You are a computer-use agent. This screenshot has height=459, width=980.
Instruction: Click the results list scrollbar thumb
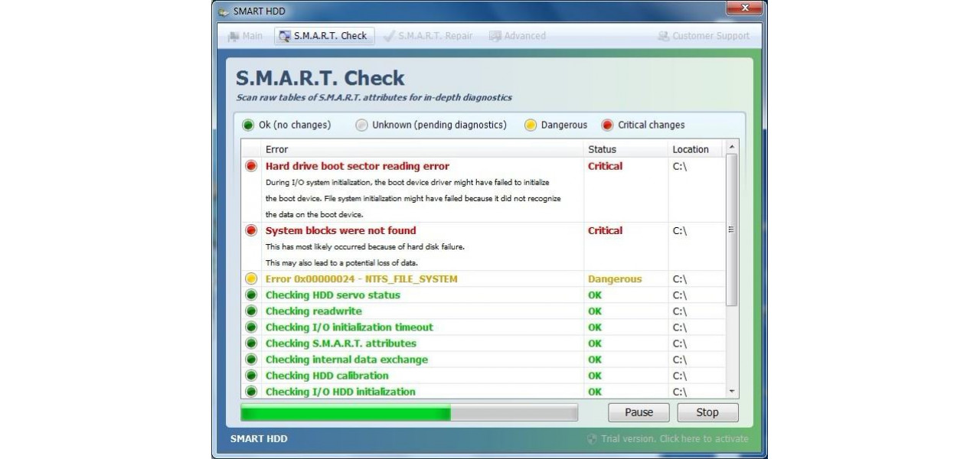pyautogui.click(x=731, y=229)
